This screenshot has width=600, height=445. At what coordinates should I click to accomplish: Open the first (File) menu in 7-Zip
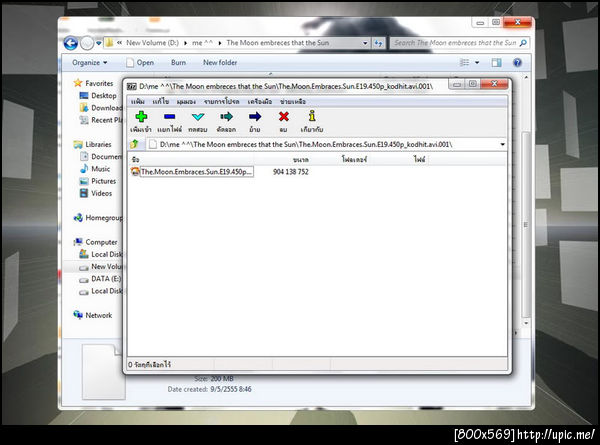(x=138, y=101)
